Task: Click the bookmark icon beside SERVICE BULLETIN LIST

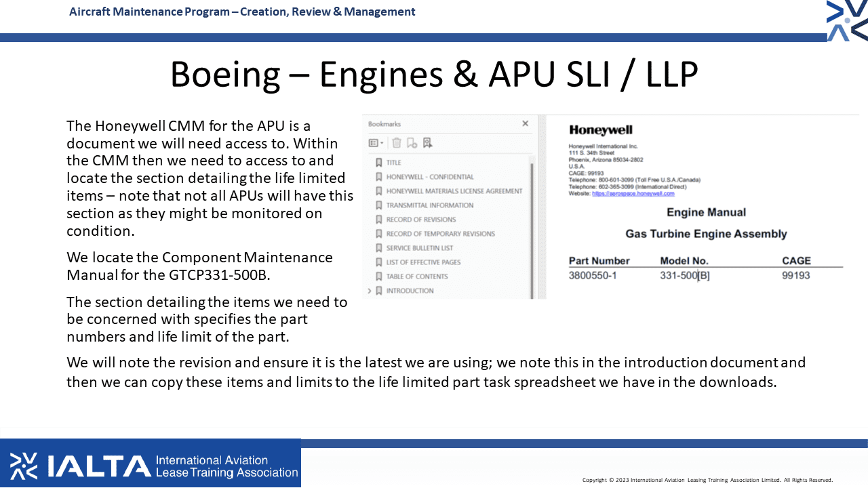Action: [379, 248]
